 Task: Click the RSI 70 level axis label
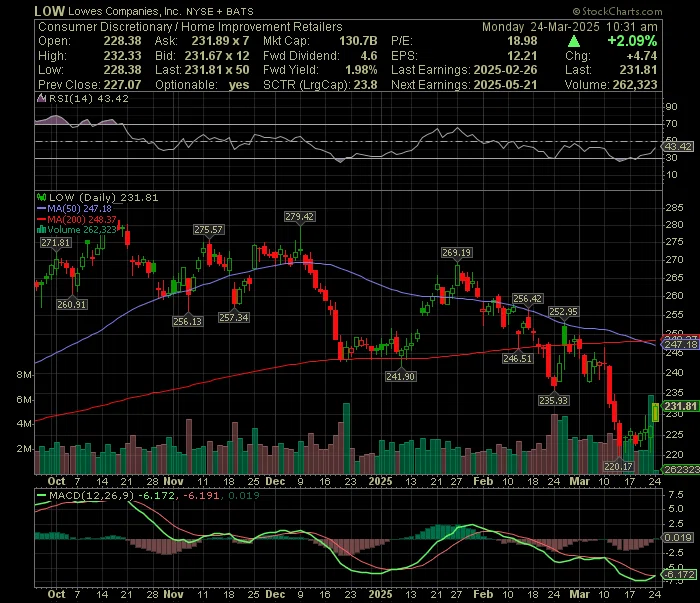pos(672,124)
